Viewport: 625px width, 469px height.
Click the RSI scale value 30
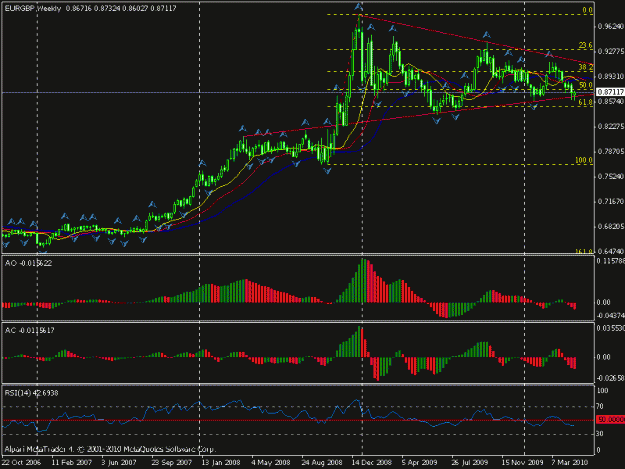click(x=602, y=434)
